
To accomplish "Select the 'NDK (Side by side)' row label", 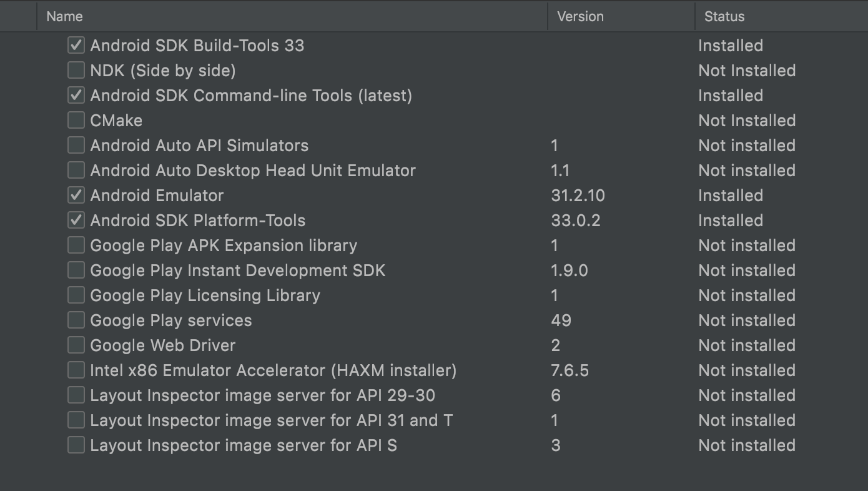I will [x=163, y=71].
